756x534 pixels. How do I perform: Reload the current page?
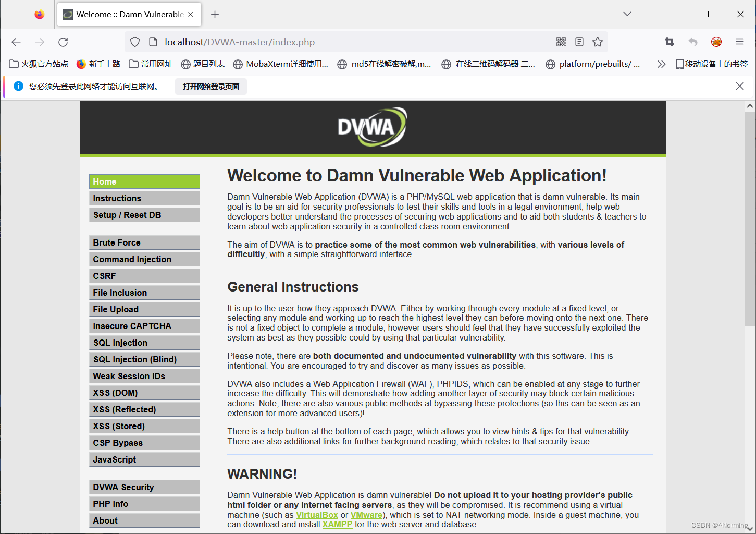pyautogui.click(x=63, y=42)
